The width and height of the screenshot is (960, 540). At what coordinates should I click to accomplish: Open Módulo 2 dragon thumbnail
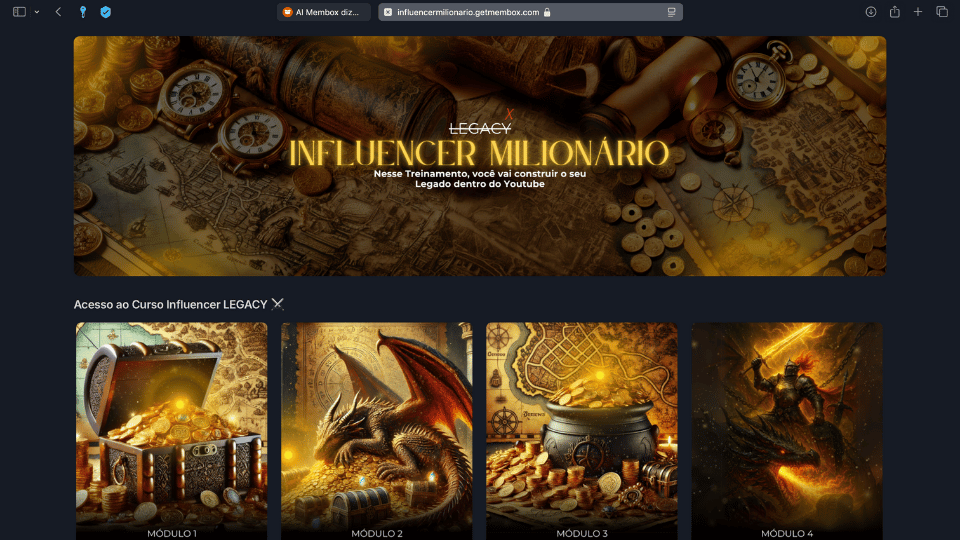point(377,431)
